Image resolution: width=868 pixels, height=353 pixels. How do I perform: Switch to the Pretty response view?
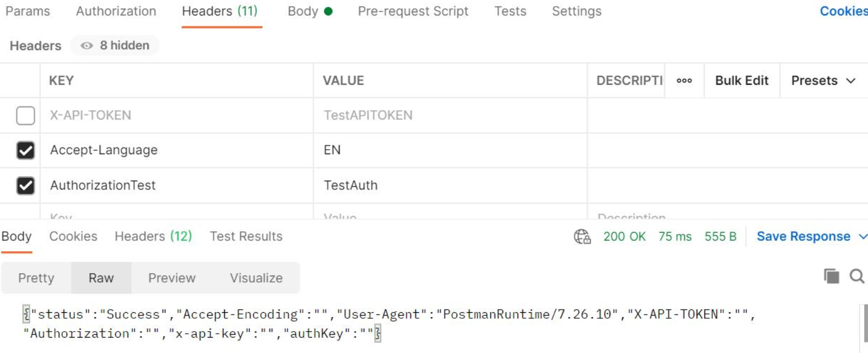[x=36, y=278]
